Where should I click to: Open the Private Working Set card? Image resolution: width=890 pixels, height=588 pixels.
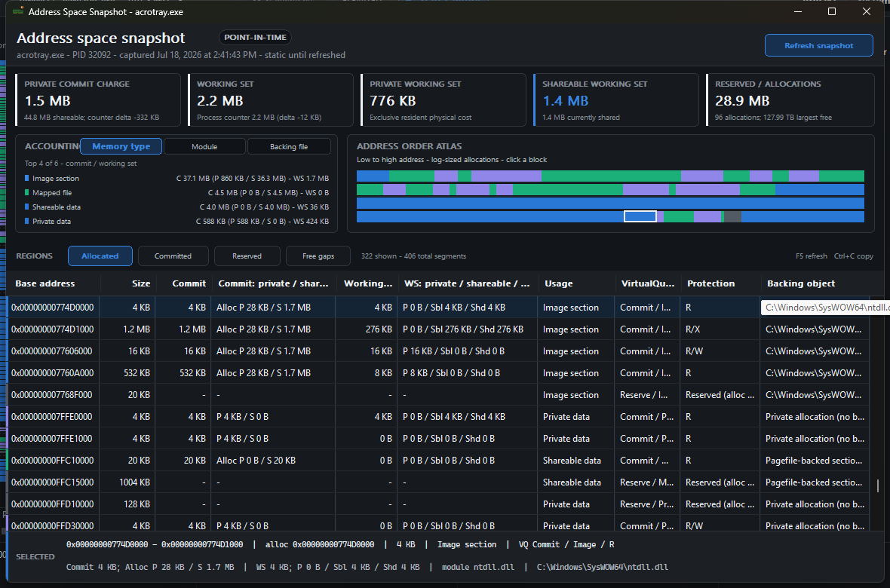click(443, 100)
